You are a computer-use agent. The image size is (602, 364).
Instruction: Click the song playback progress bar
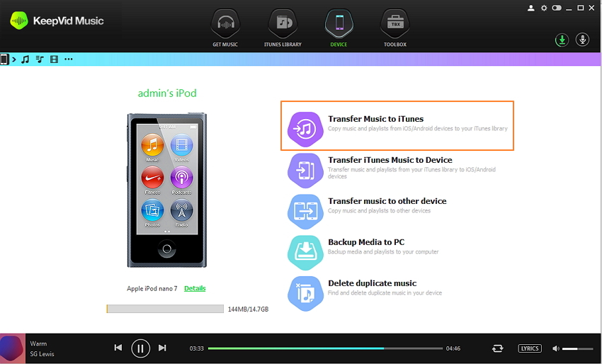(x=326, y=348)
